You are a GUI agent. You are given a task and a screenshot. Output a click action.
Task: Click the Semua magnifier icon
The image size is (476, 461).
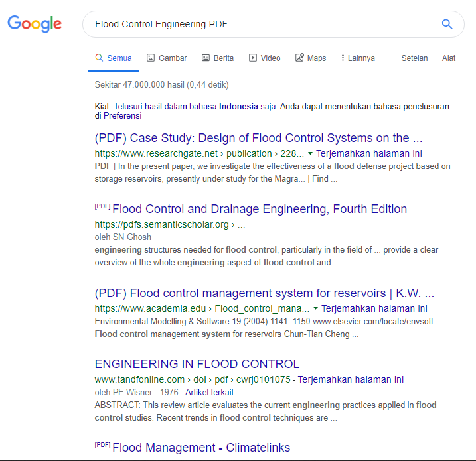click(99, 58)
